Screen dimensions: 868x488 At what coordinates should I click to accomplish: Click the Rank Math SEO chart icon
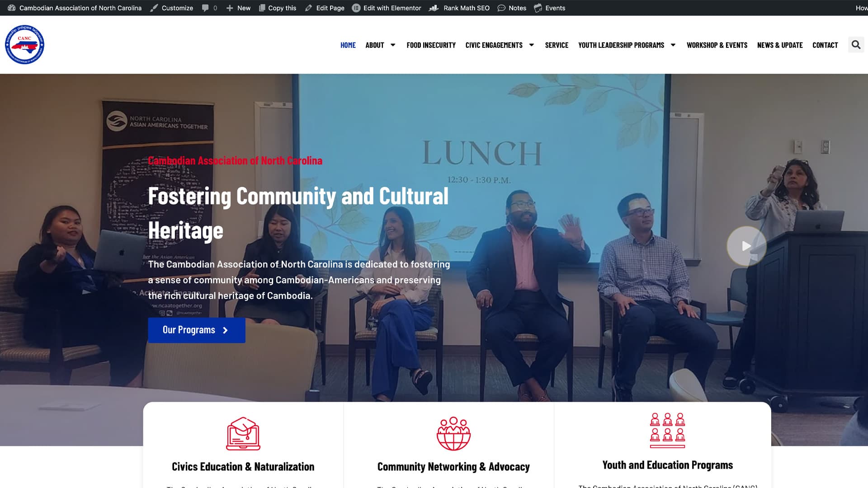(434, 8)
